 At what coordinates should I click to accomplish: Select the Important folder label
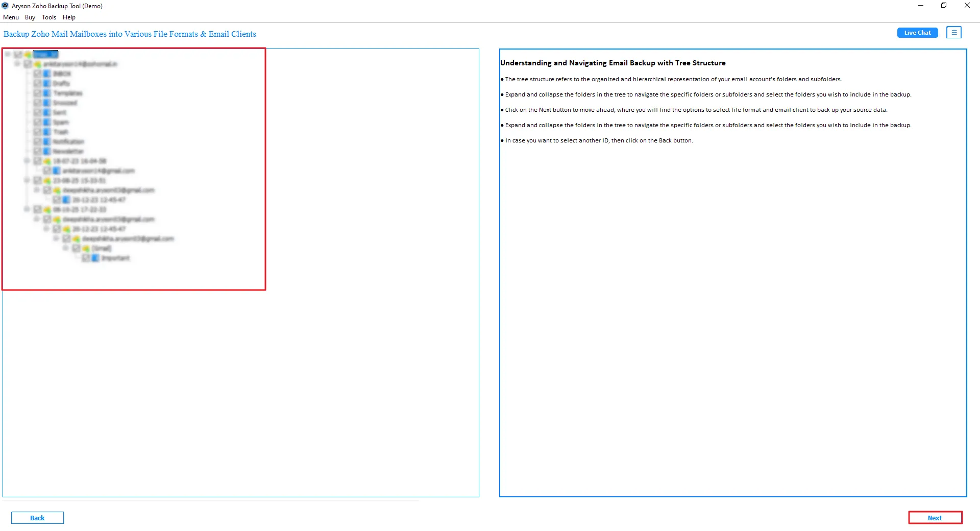(115, 258)
